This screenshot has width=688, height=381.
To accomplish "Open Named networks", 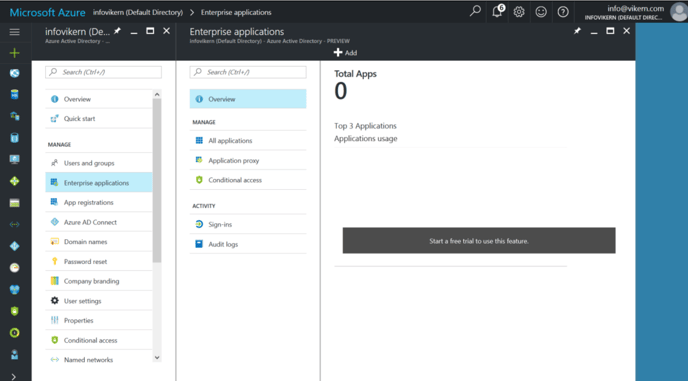I will point(99,359).
